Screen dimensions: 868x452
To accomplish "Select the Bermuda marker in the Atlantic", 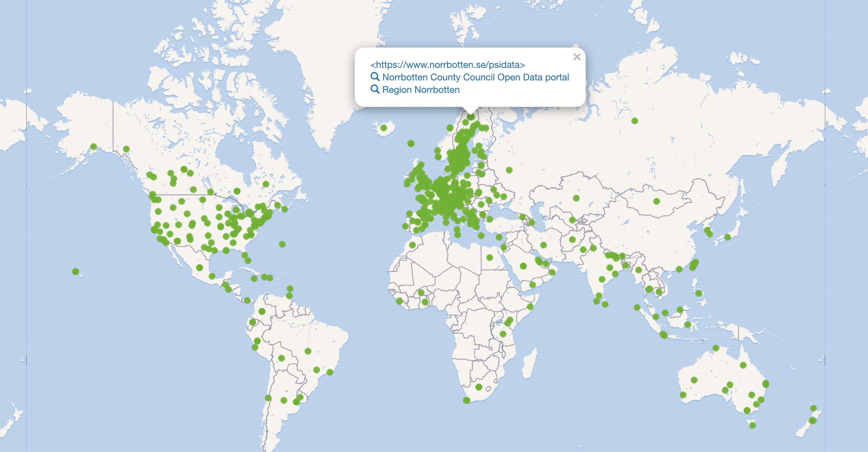I will [282, 244].
